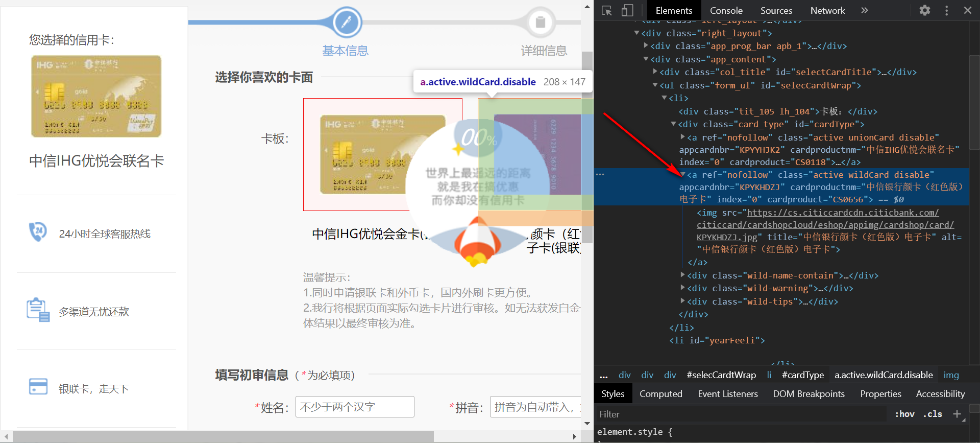The image size is (980, 443).
Task: Open the Event Listeners subtab
Action: 728,394
